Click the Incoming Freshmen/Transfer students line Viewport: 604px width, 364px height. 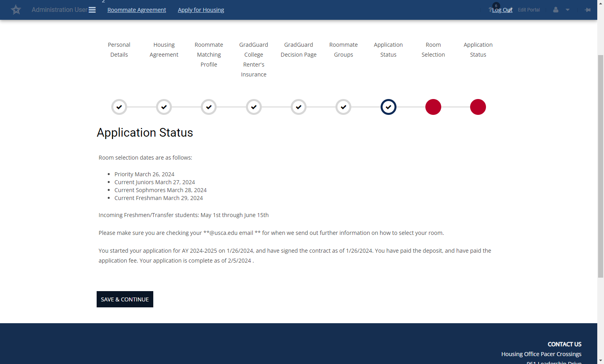(x=183, y=215)
